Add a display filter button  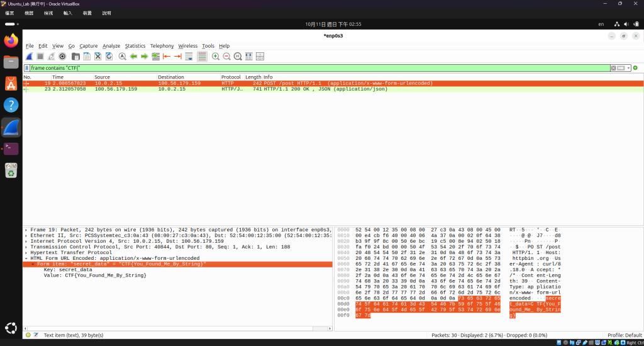pyautogui.click(x=635, y=68)
